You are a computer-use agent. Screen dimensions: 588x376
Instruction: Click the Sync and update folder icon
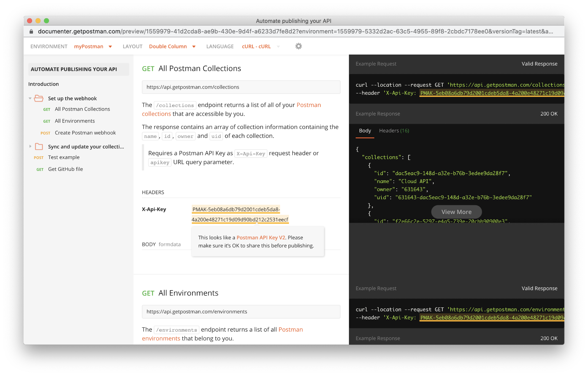(39, 147)
